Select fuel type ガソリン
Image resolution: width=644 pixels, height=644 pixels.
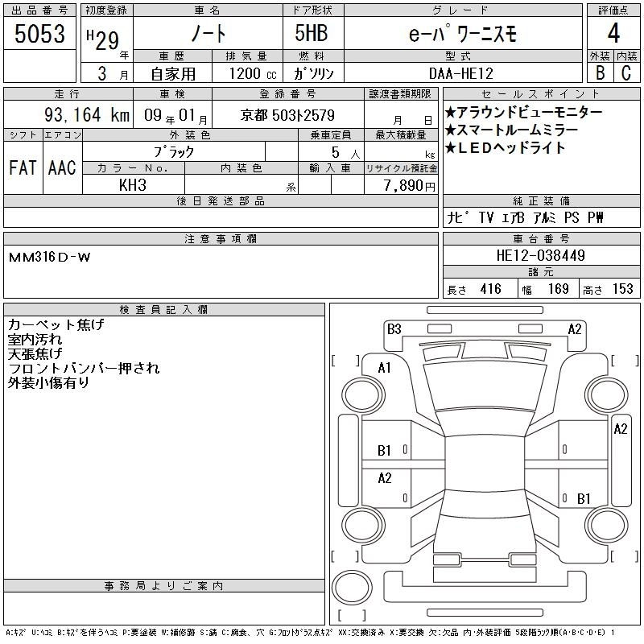[x=313, y=74]
